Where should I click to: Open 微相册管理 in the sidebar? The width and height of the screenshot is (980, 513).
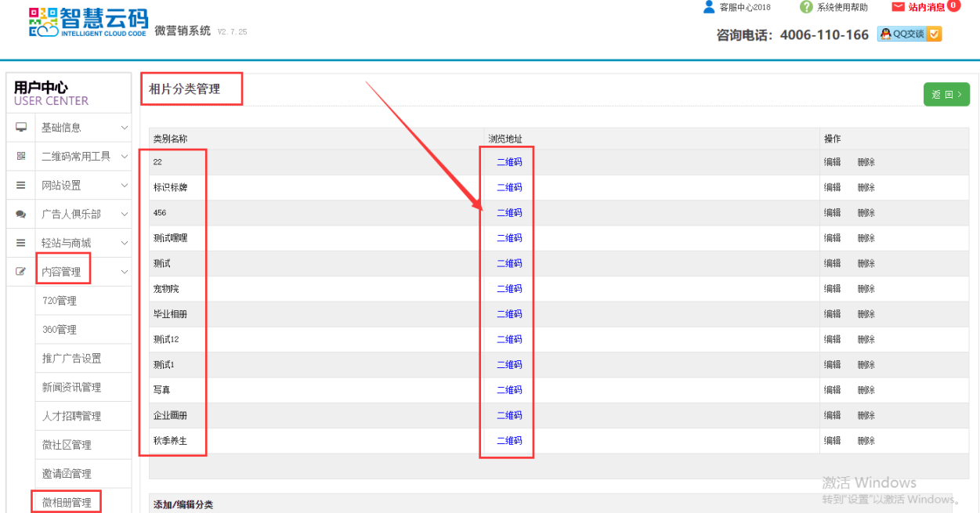[x=67, y=502]
